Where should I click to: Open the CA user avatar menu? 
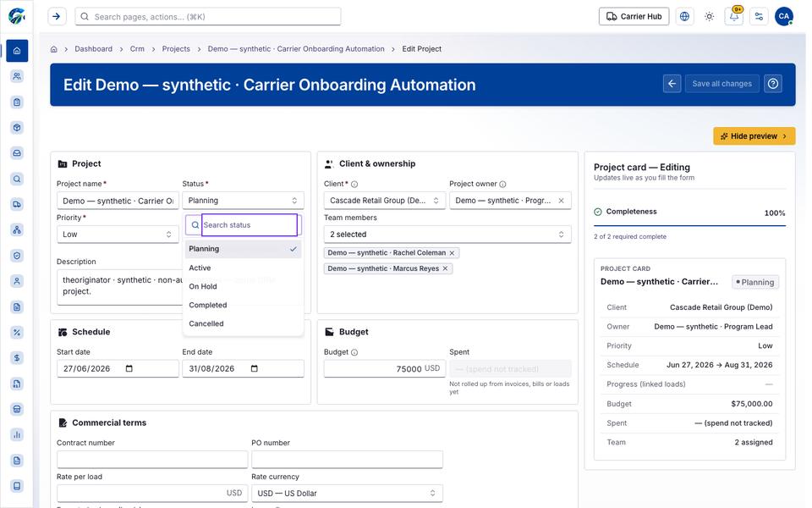784,17
